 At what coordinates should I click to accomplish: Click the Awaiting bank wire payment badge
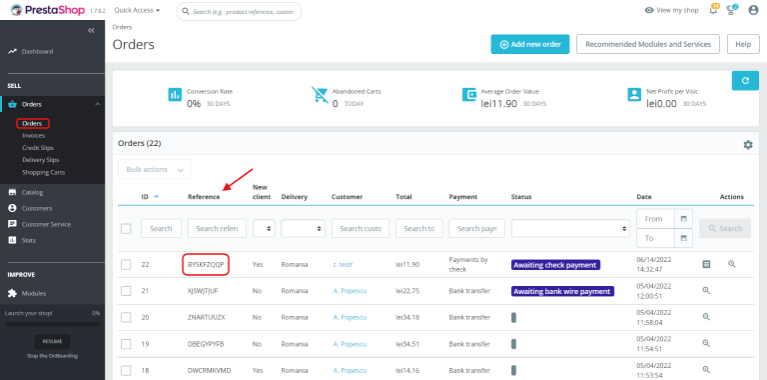pyautogui.click(x=563, y=291)
